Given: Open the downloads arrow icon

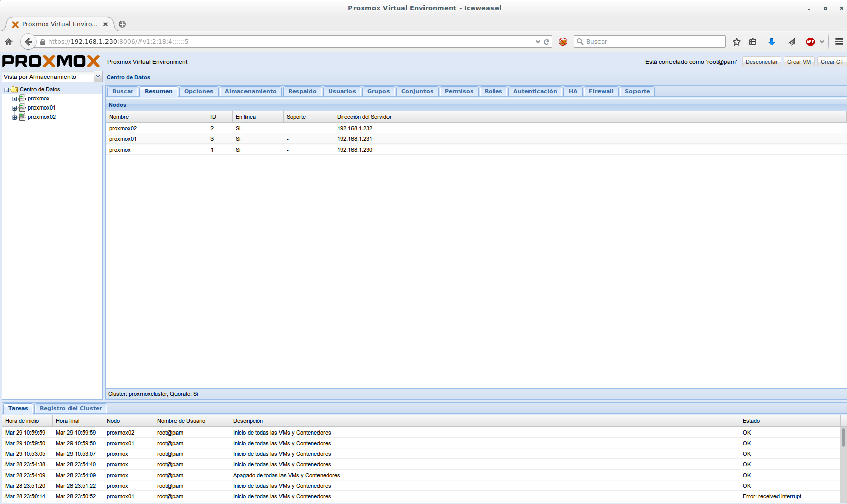Looking at the screenshot, I should 772,42.
